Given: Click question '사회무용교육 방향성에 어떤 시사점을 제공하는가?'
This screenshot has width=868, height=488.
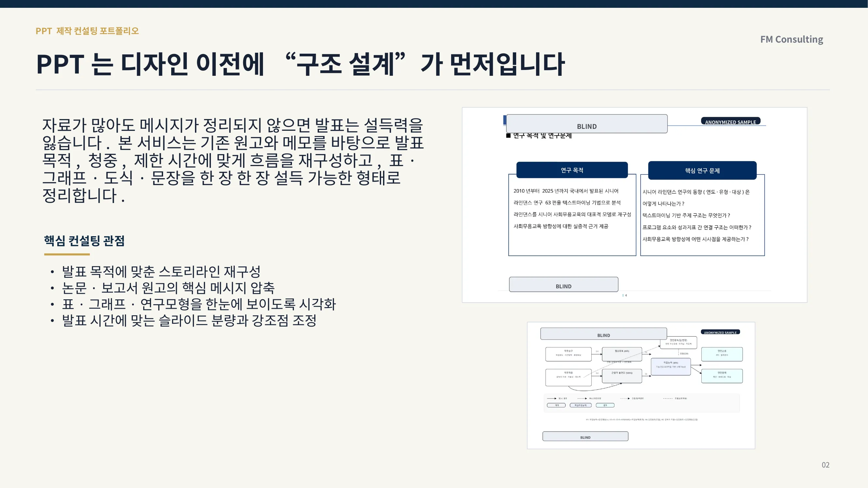Looking at the screenshot, I should pos(696,239).
